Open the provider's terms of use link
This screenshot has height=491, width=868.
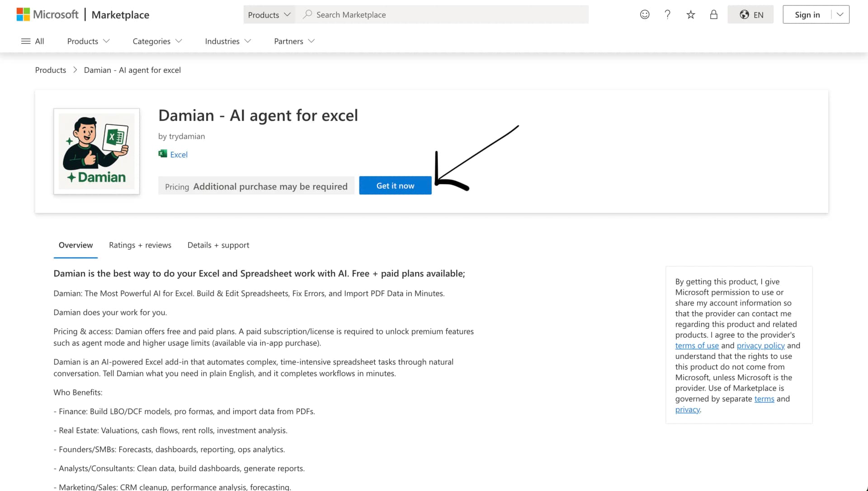point(697,345)
